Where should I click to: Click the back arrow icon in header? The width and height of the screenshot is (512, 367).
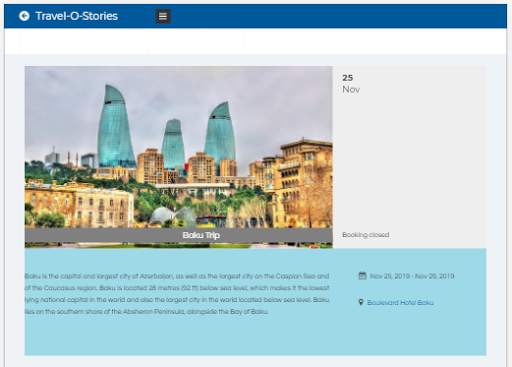24,16
